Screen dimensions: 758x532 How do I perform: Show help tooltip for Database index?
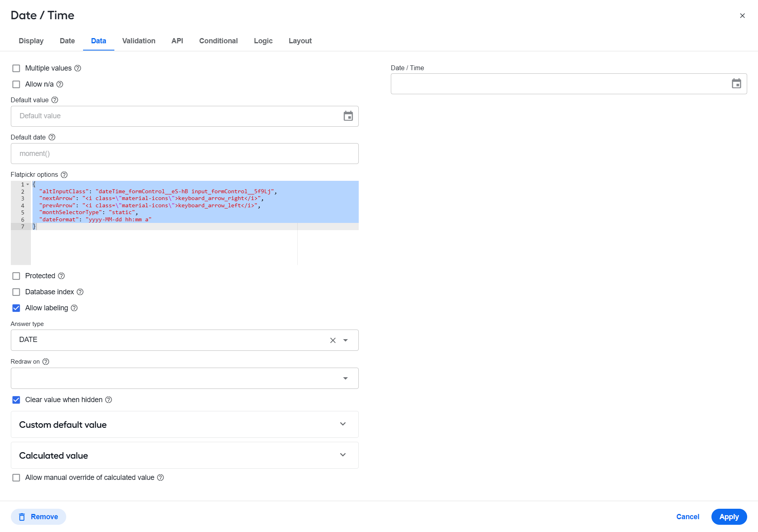tap(80, 292)
